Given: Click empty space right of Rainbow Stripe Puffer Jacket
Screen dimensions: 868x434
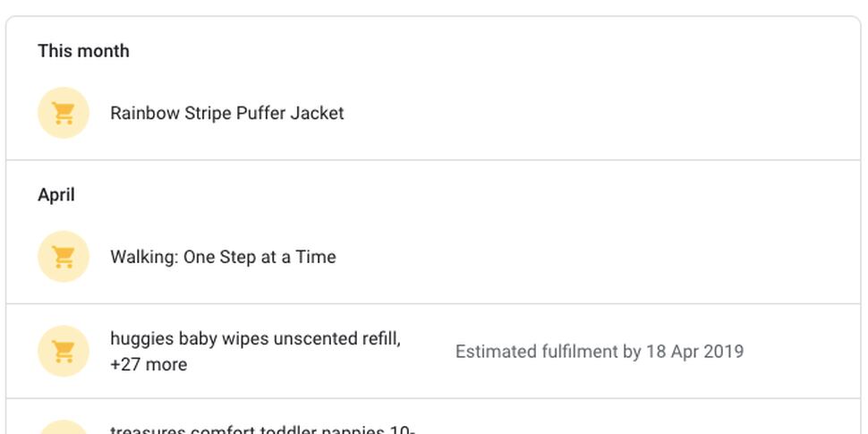Looking at the screenshot, I should click(598, 113).
